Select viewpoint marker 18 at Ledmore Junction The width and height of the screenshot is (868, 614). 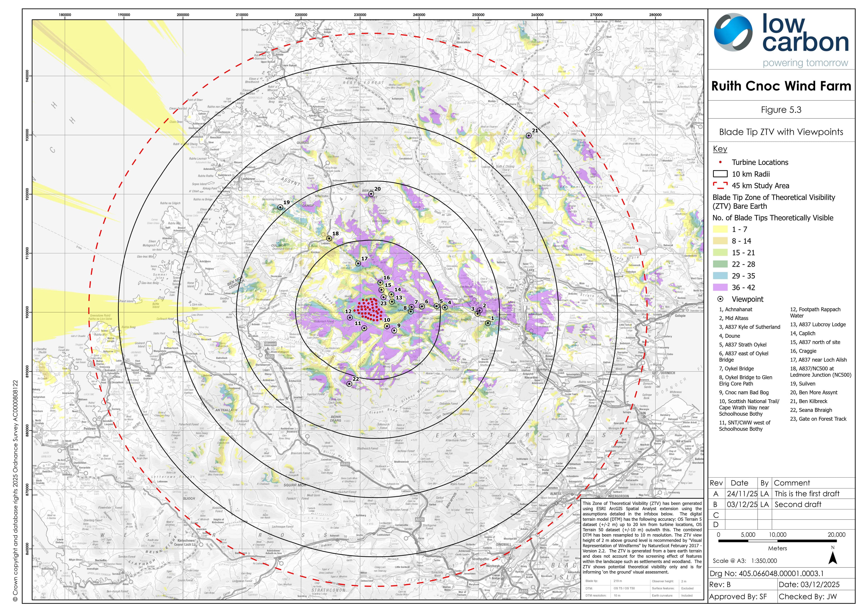coord(329,239)
